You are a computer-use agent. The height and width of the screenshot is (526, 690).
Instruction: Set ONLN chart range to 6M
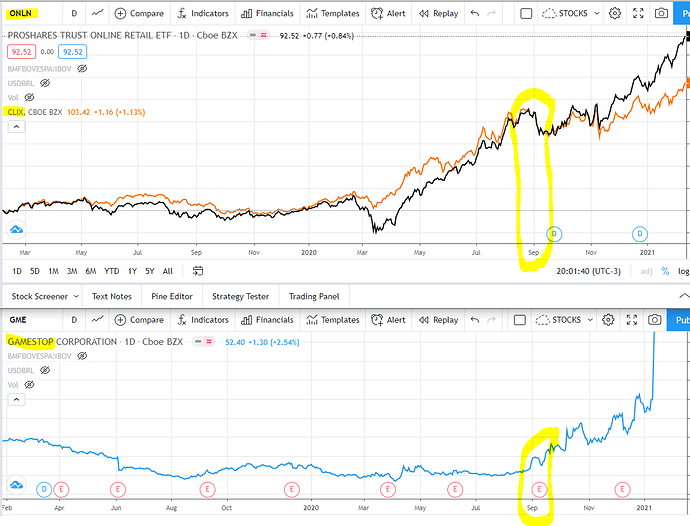[x=91, y=271]
